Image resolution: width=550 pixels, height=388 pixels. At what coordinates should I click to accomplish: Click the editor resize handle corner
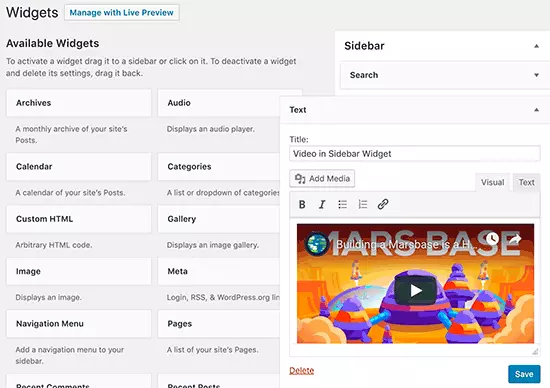click(x=535, y=352)
